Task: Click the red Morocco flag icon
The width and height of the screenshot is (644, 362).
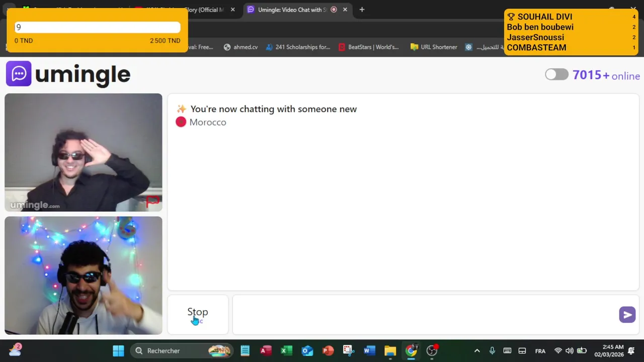Action: 181,122
